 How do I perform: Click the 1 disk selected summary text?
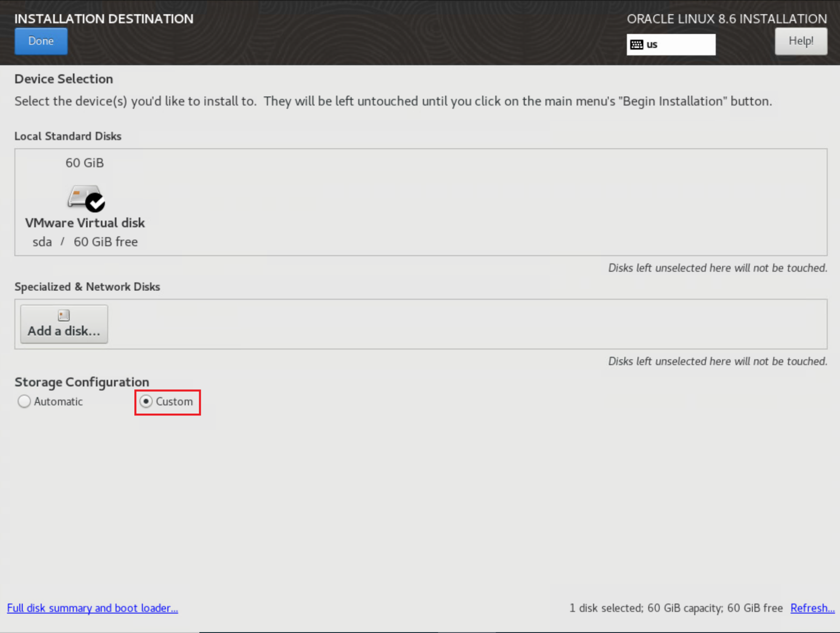(x=676, y=608)
